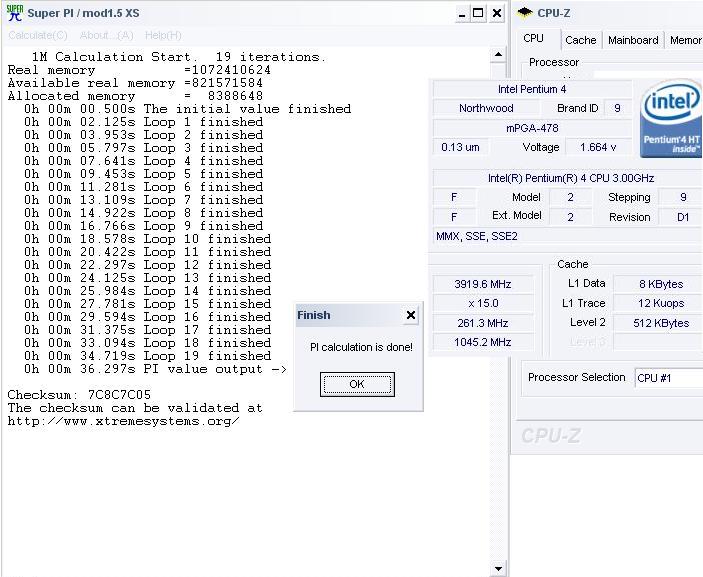703x577 pixels.
Task: Close the Finish dialog with X
Action: [411, 315]
